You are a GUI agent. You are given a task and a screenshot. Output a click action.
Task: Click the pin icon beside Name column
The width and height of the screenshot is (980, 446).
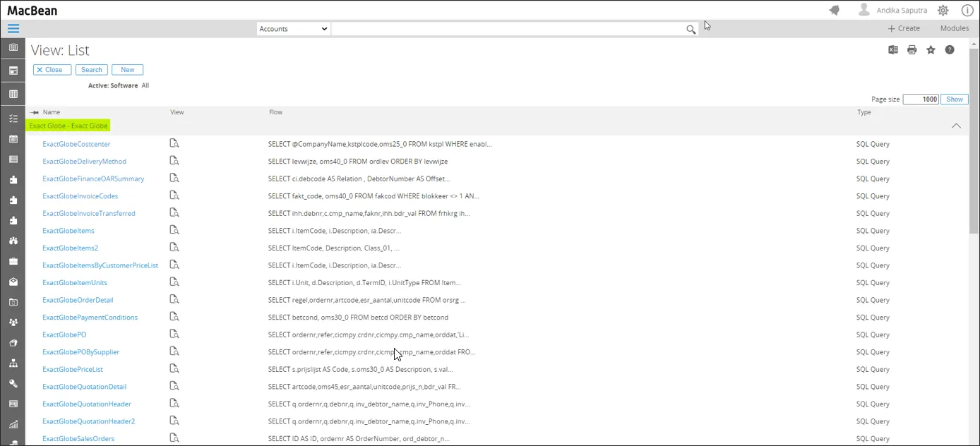[34, 112]
